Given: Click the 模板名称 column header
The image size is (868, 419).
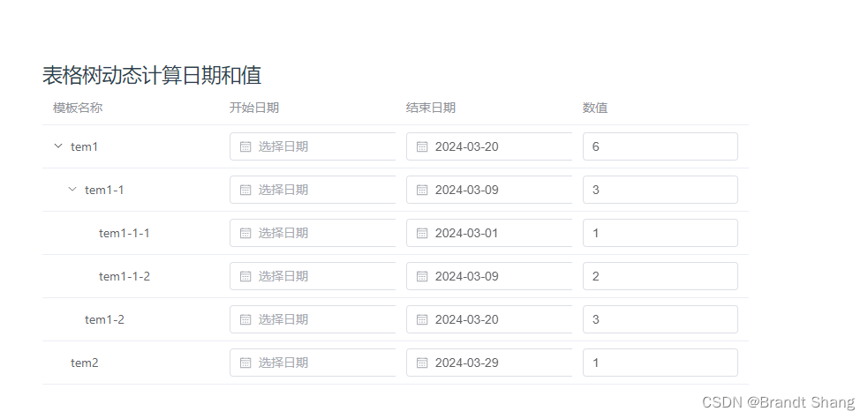Looking at the screenshot, I should pos(78,108).
